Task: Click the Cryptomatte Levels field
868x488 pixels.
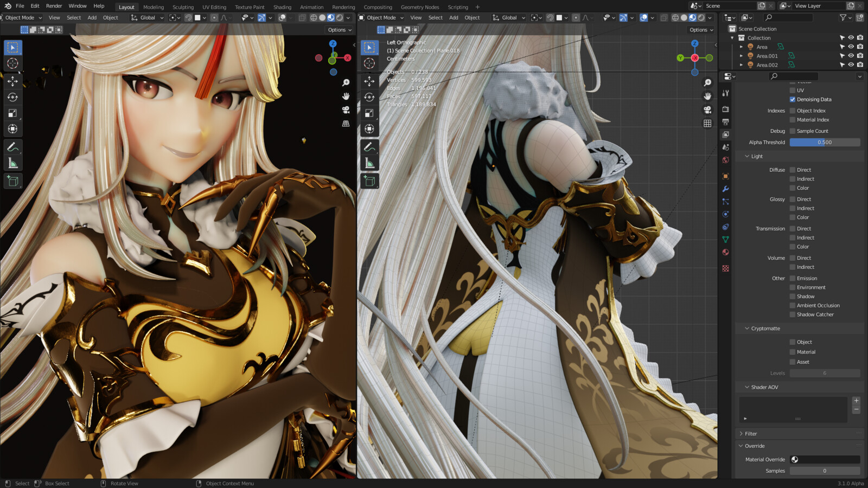Action: tap(825, 373)
